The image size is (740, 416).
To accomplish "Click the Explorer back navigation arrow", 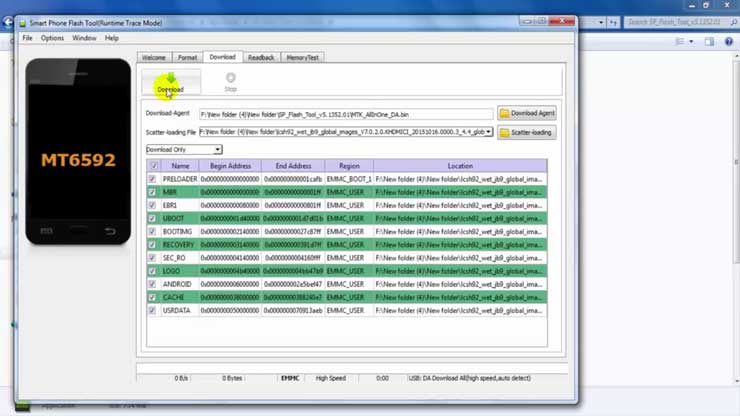I will [8, 22].
